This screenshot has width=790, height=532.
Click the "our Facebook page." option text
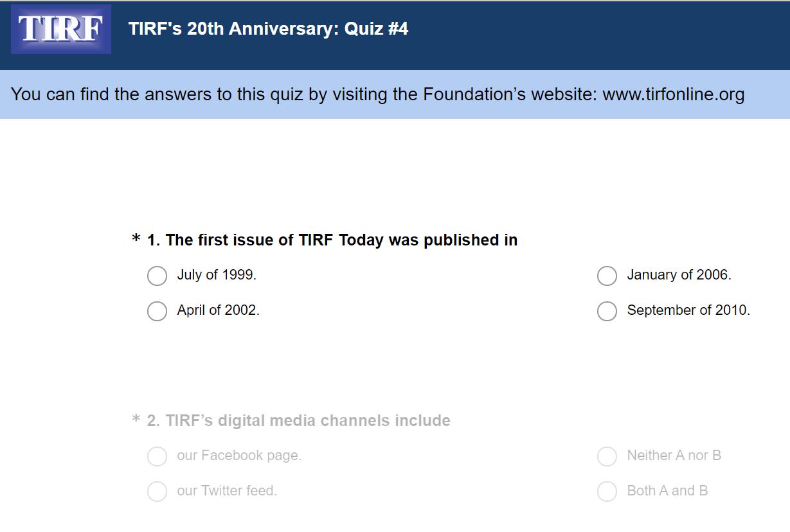[x=239, y=456]
